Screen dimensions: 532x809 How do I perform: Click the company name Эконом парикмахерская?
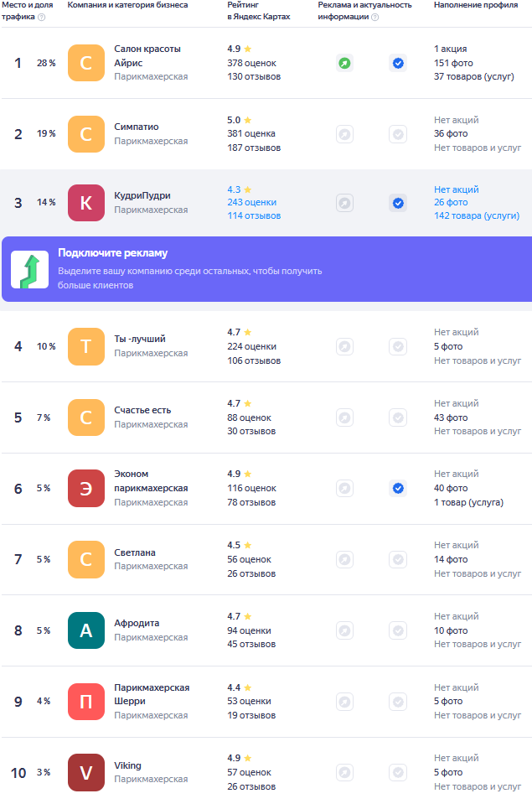tap(151, 481)
